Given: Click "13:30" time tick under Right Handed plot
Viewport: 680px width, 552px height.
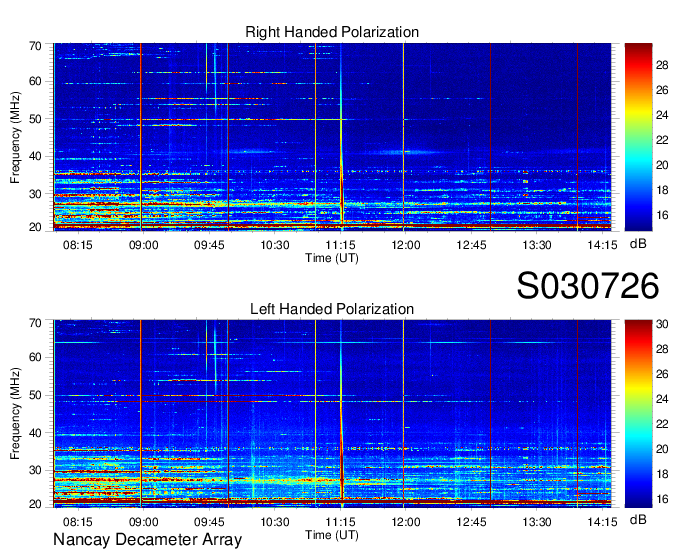Looking at the screenshot, I should [x=536, y=245].
